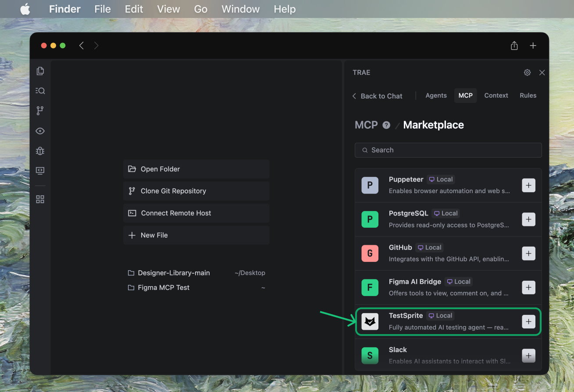
Task: Open TRAE settings gear icon
Action: point(528,73)
